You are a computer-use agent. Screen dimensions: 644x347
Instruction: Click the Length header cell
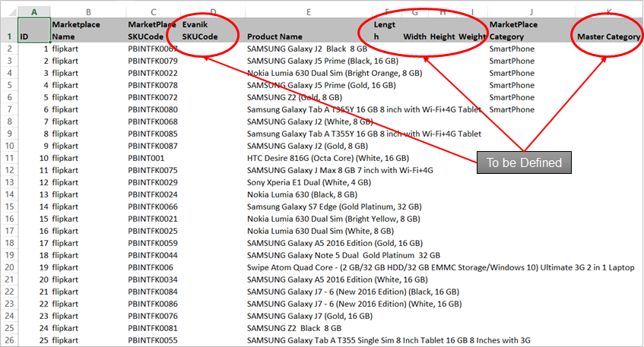386,30
